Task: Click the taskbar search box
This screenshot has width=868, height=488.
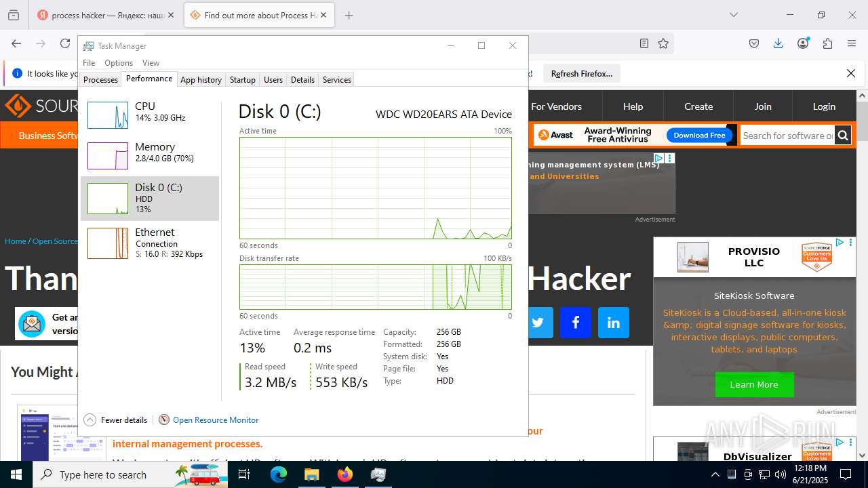Action: coord(130,474)
